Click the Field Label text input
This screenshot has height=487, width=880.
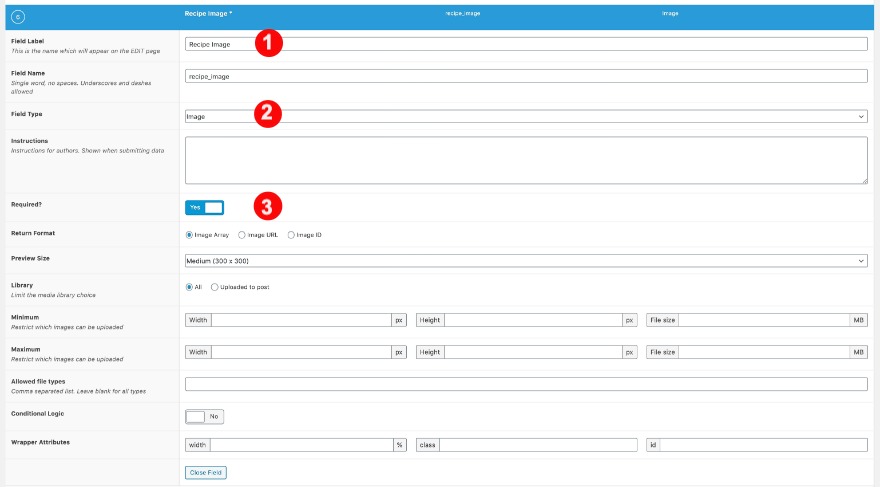pos(526,44)
